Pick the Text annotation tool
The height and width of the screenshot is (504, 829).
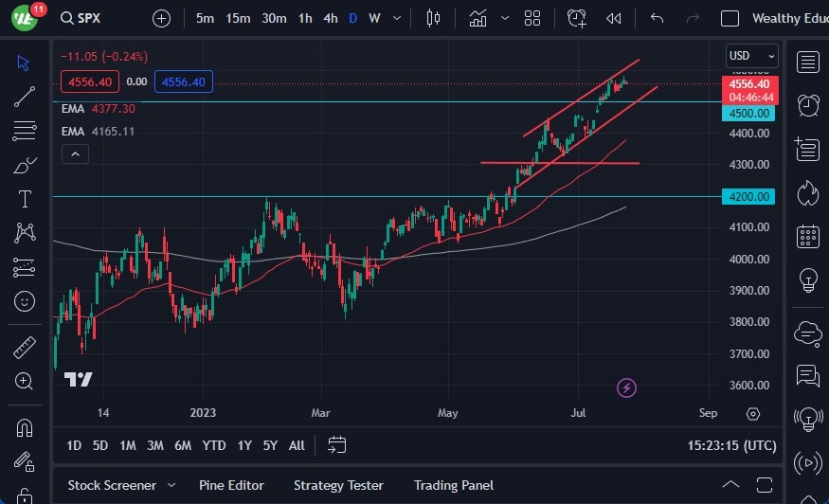pos(25,199)
